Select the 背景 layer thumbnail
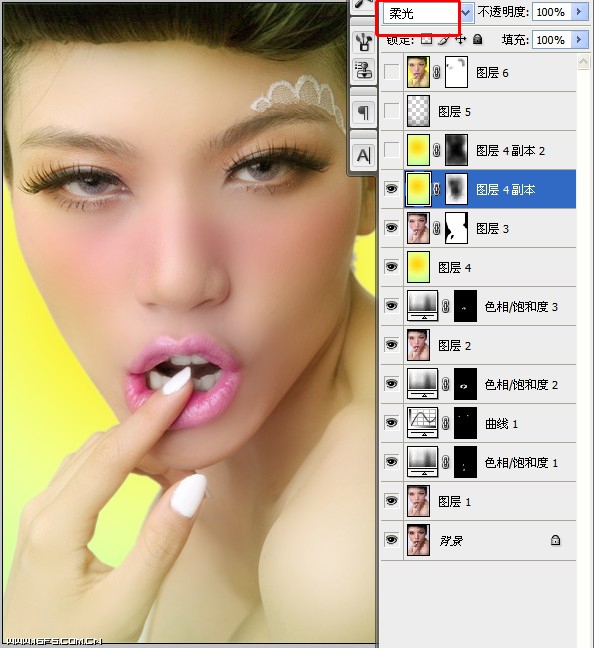Viewport: 594px width, 648px height. click(x=418, y=540)
